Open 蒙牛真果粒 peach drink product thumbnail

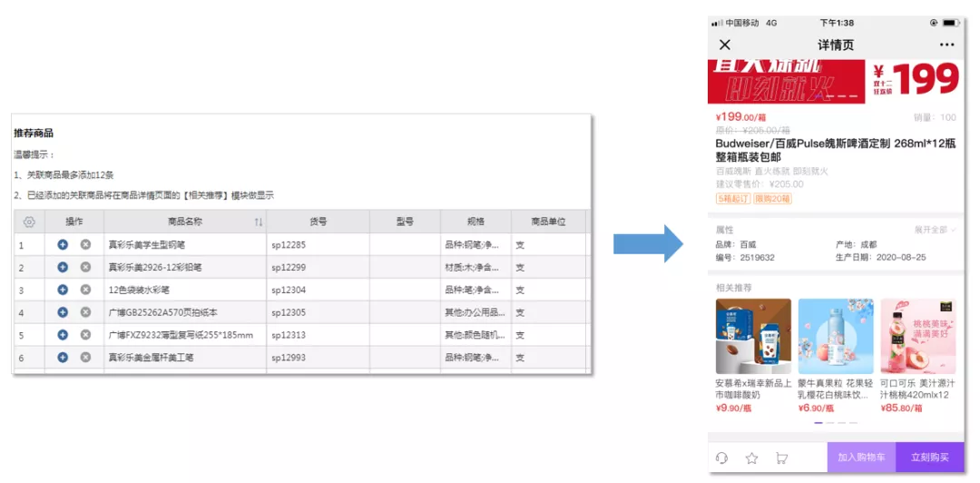point(836,336)
